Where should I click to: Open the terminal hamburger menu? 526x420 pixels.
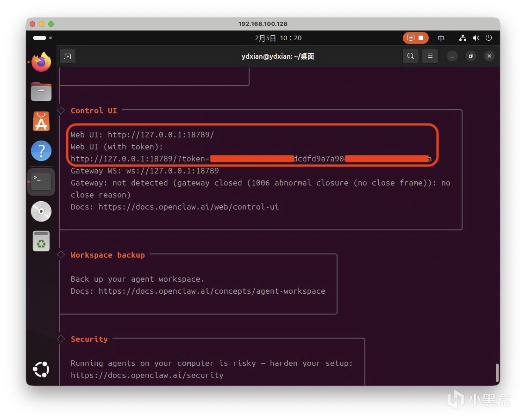(x=430, y=56)
